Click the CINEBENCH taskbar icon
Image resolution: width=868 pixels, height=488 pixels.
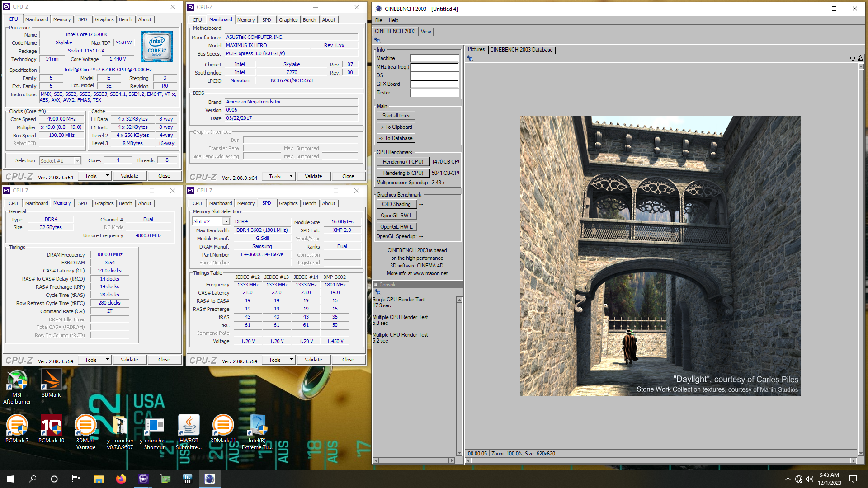209,479
